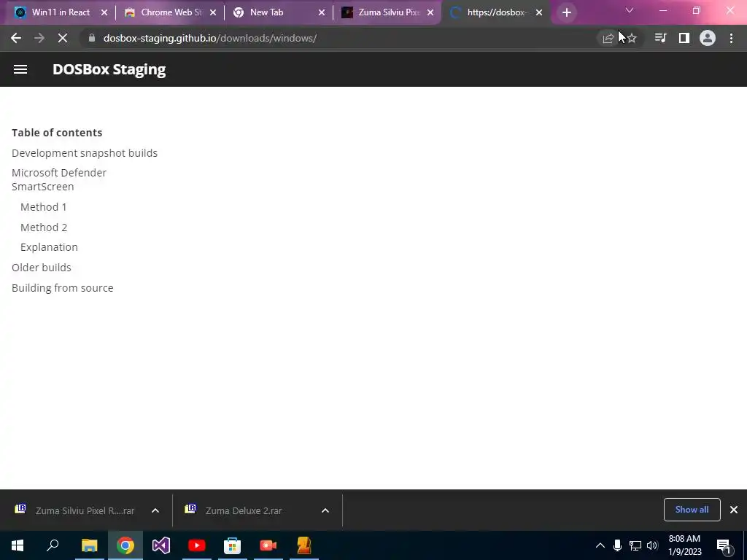The height and width of the screenshot is (560, 747).
Task: Open the Chrome profile avatar
Action: click(x=708, y=38)
